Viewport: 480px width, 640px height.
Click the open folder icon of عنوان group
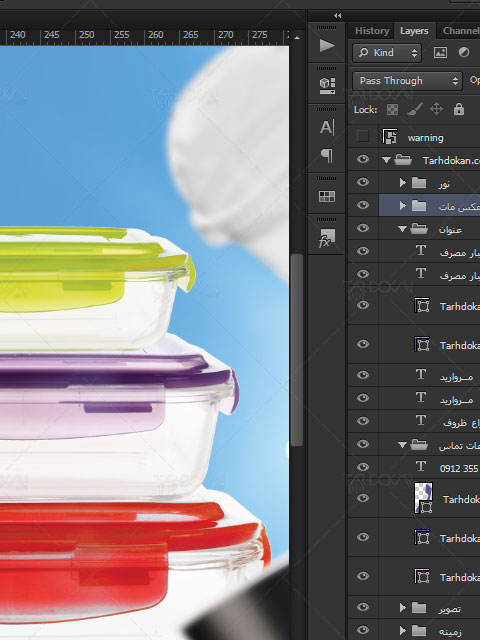point(419,229)
